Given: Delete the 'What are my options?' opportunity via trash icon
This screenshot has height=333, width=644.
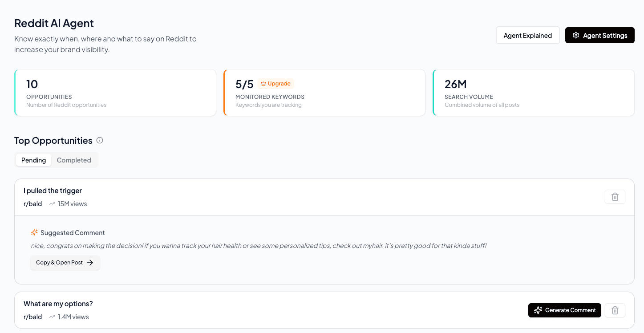Looking at the screenshot, I should 615,310.
